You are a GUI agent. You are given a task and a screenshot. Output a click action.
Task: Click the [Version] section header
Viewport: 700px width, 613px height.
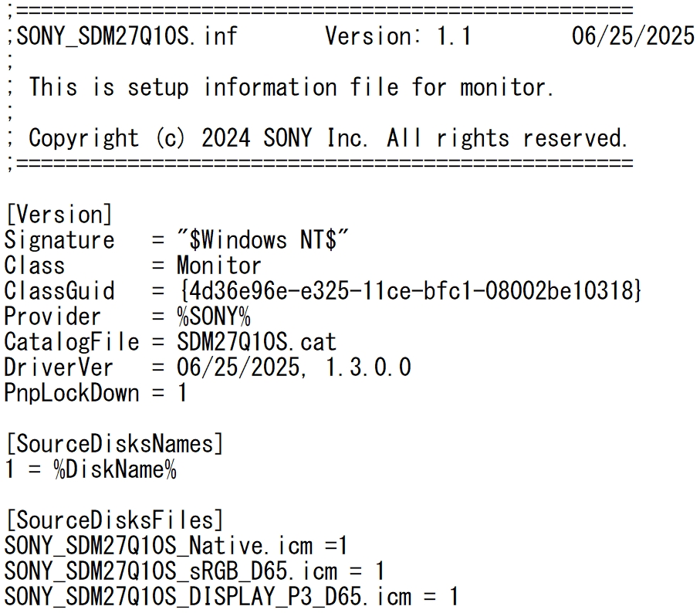click(59, 215)
